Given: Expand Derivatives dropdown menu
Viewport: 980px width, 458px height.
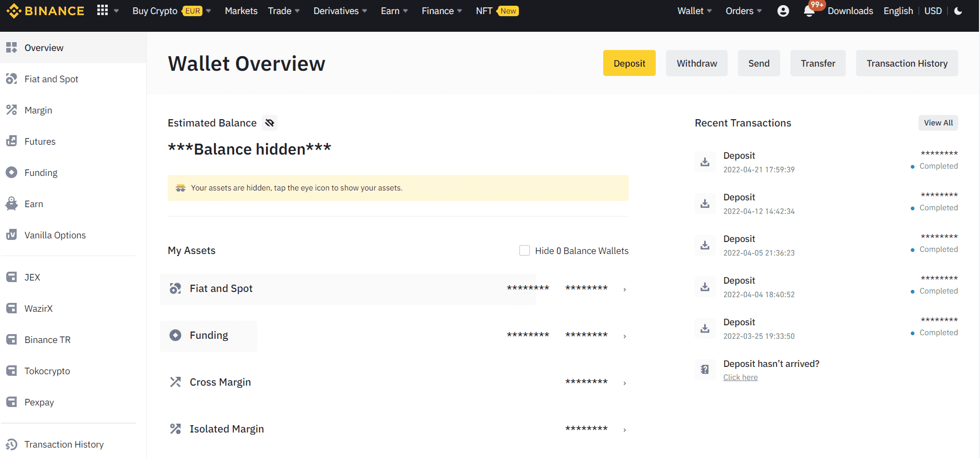Looking at the screenshot, I should (365, 11).
